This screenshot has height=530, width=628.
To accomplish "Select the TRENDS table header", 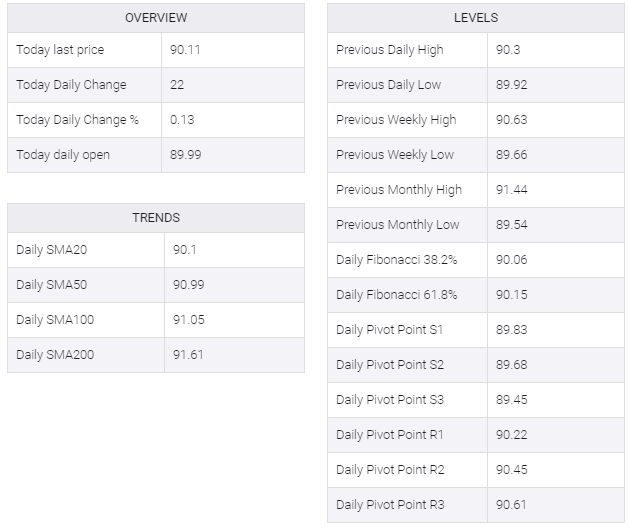I will click(x=155, y=218).
